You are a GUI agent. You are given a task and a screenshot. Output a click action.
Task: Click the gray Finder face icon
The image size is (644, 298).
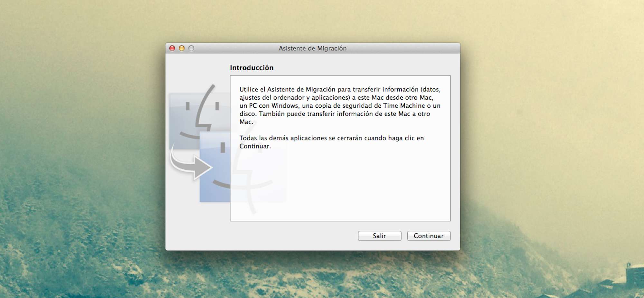point(190,113)
